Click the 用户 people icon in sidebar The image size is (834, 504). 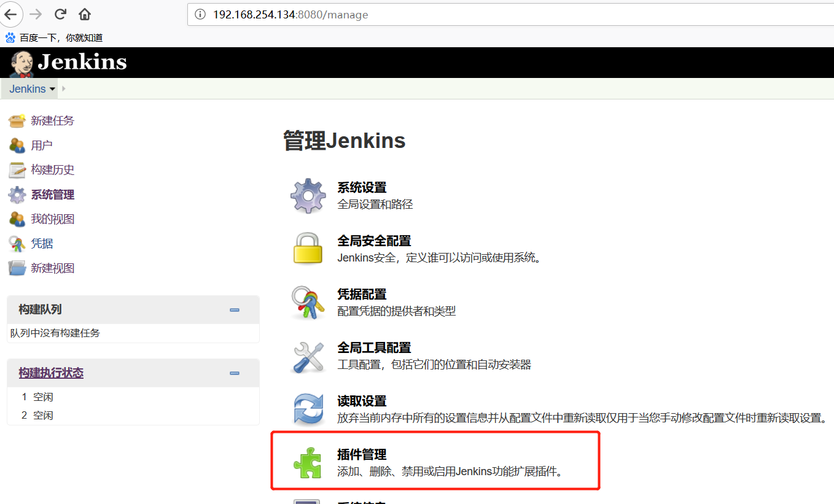pos(17,145)
